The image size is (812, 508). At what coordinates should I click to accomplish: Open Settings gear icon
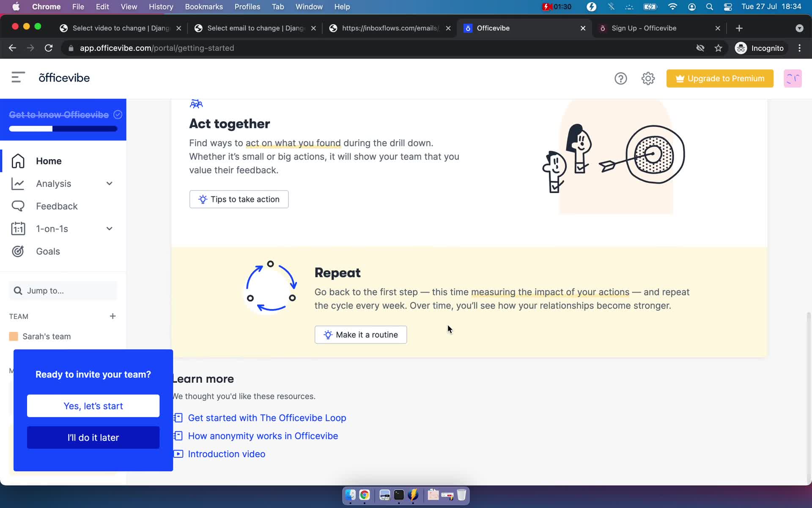click(648, 78)
